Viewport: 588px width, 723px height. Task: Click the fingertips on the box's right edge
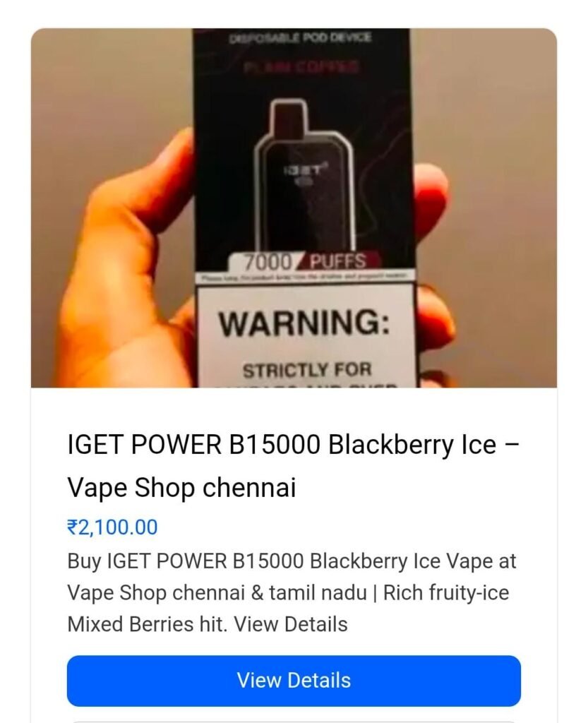pyautogui.click(x=433, y=258)
